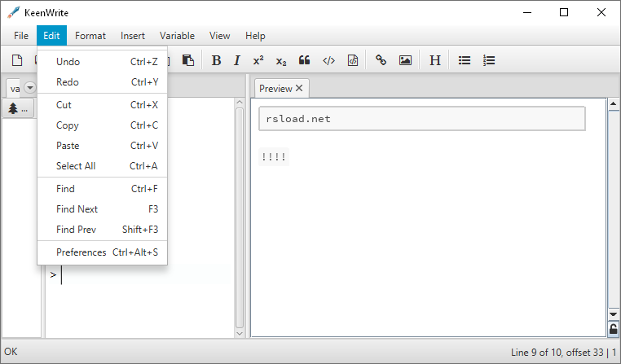Choose Select All from the Edit menu
This screenshot has height=364, width=621.
point(102,166)
